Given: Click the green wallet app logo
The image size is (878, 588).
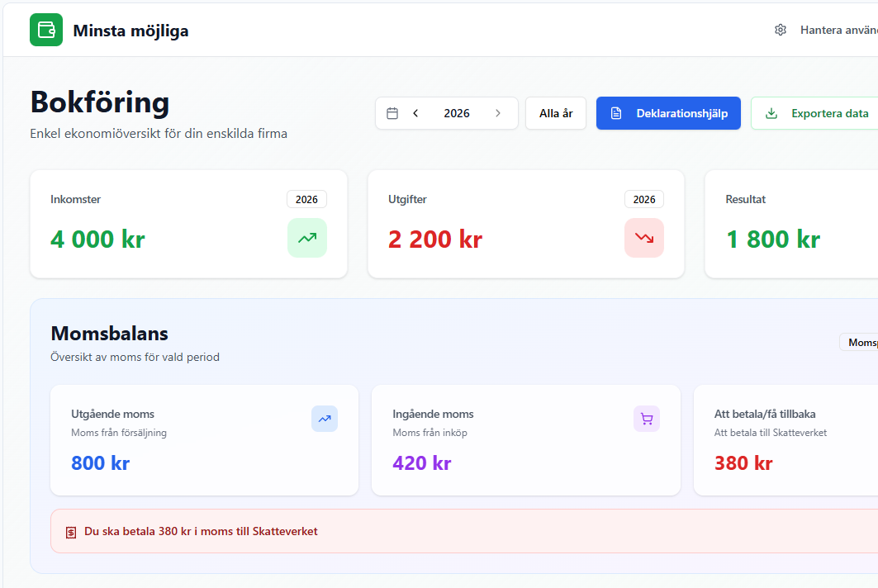Looking at the screenshot, I should click(x=46, y=31).
